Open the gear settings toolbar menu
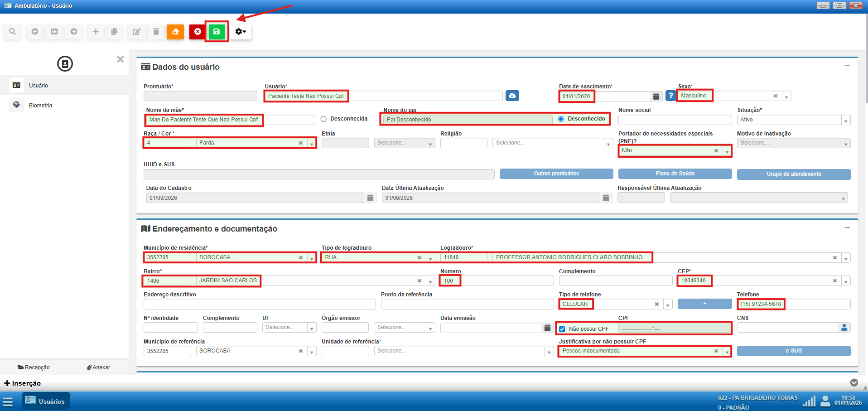Viewport: 868px width, 411px height. pyautogui.click(x=241, y=32)
